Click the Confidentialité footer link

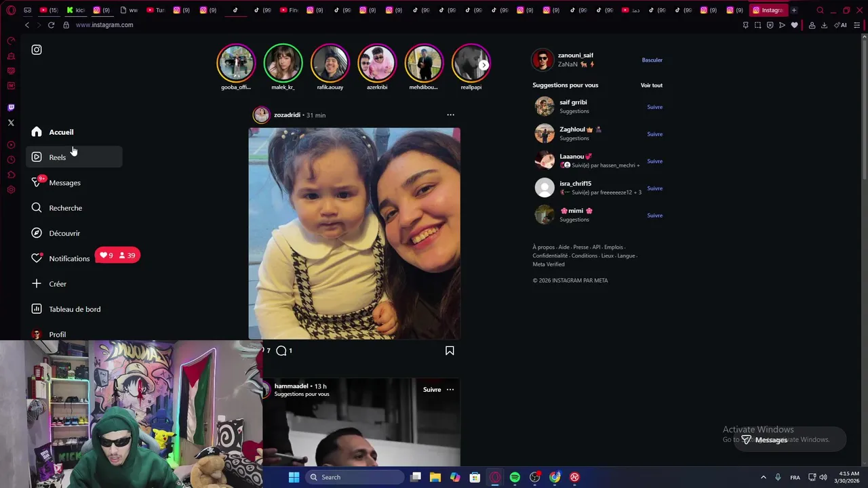tap(550, 256)
